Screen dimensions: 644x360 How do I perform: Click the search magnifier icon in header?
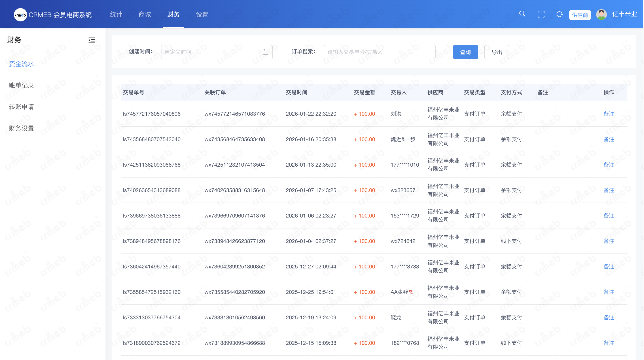coord(522,14)
